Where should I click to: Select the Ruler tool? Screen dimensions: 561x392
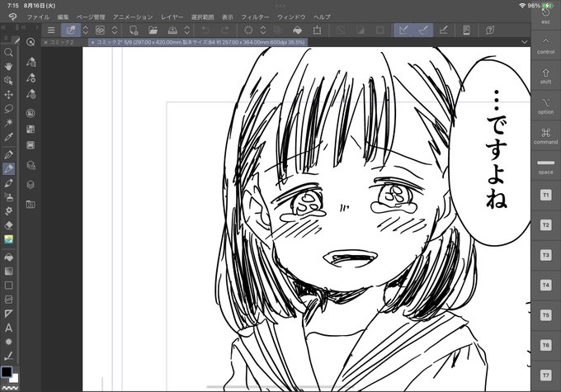coord(8,314)
